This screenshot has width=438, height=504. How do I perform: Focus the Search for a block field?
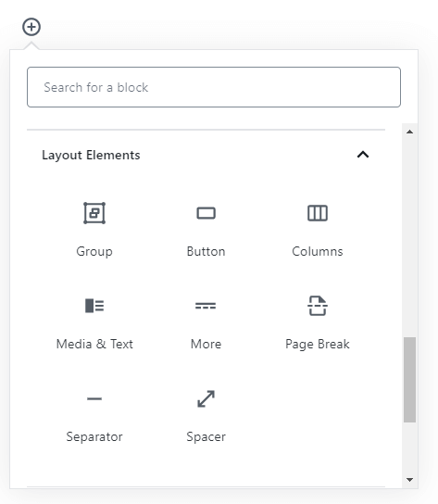tap(214, 87)
